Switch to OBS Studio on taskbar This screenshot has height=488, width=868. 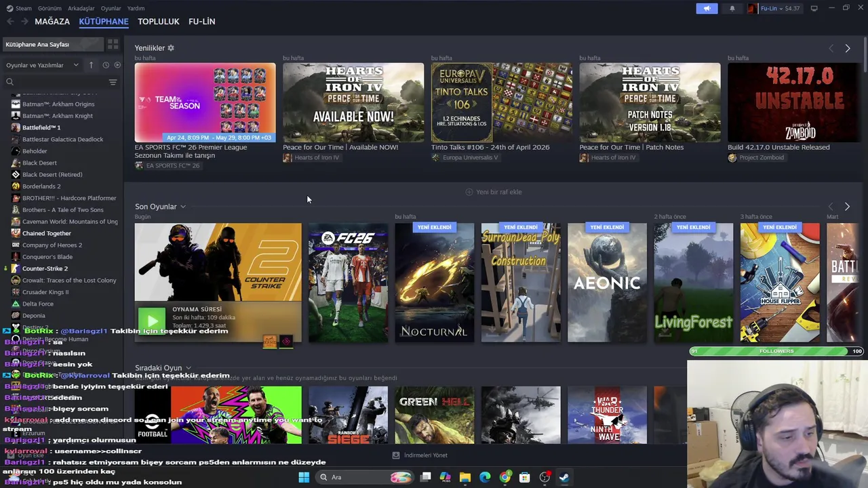point(545,477)
